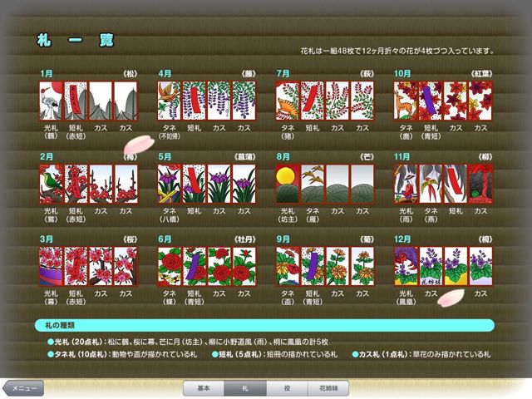Image resolution: width=532 pixels, height=399 pixels.
Task: Select the September sake cup (盃) card
Action: coord(287,266)
